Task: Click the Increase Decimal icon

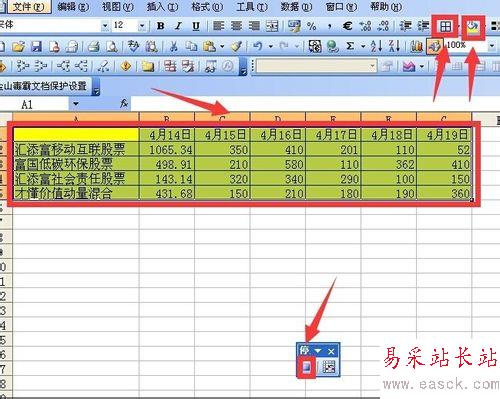Action: click(x=365, y=26)
